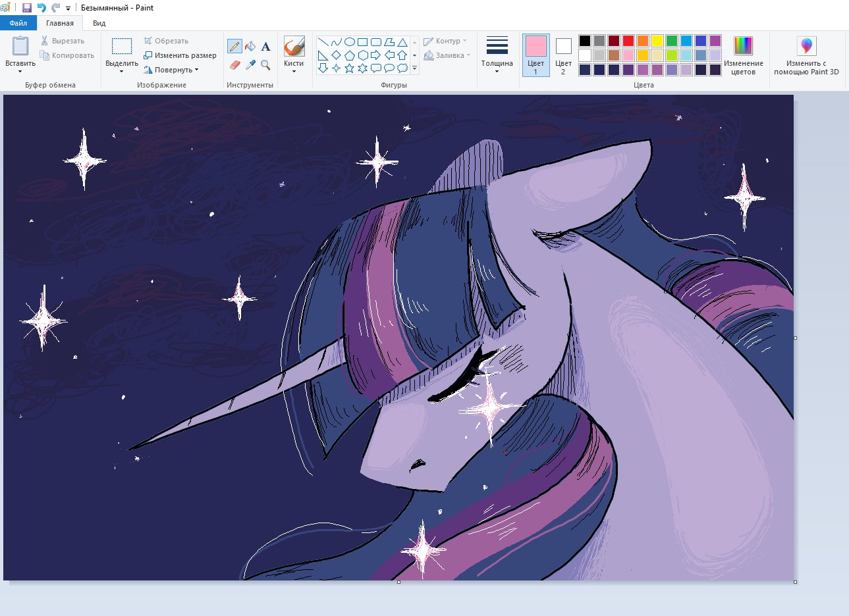Select the Text tool
Image resolution: width=849 pixels, height=616 pixels.
pos(265,46)
